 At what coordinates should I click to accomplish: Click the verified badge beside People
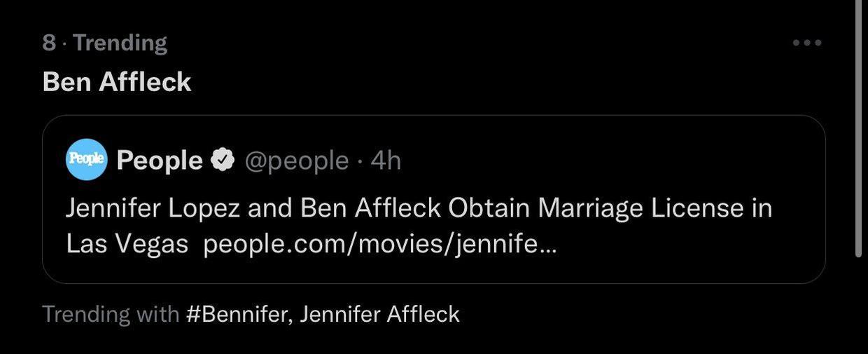pyautogui.click(x=223, y=161)
